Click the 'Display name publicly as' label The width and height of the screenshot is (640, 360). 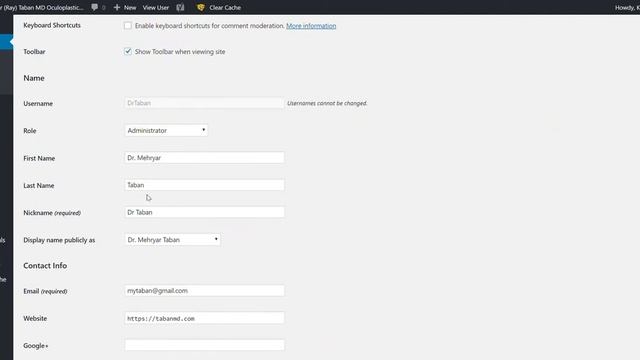pos(59,240)
